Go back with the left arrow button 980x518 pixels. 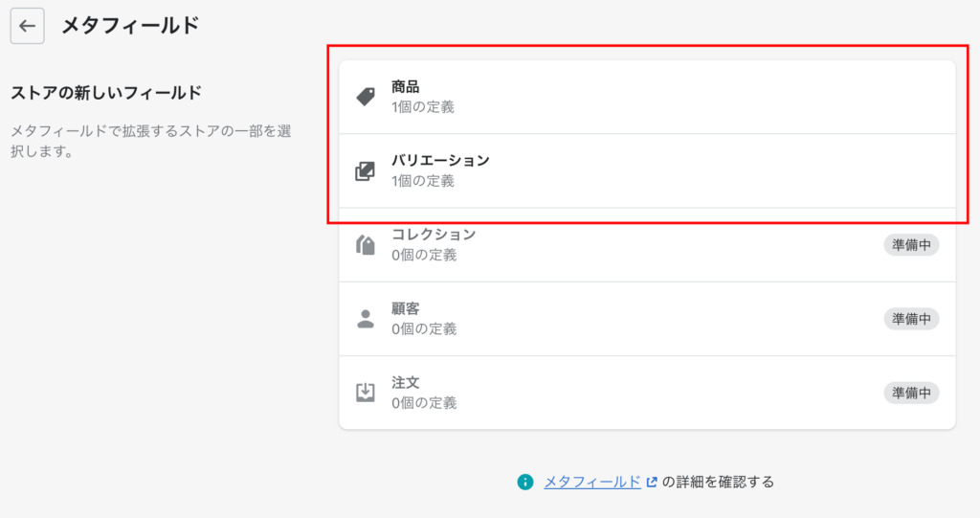[27, 26]
